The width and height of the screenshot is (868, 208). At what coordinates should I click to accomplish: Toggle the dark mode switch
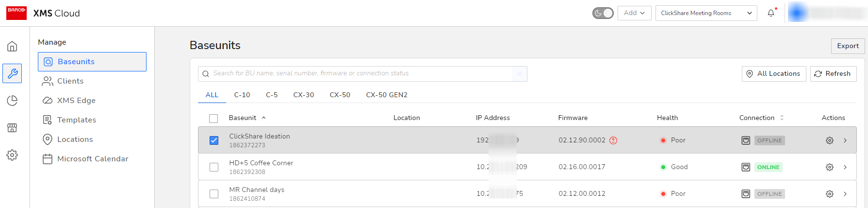[x=603, y=13]
